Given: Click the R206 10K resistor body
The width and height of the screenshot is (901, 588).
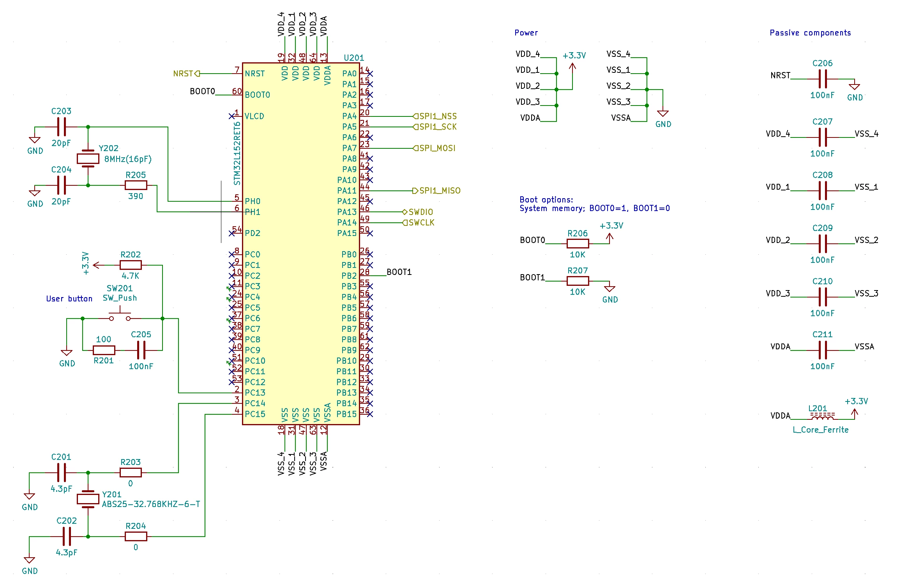Looking at the screenshot, I should click(x=578, y=244).
